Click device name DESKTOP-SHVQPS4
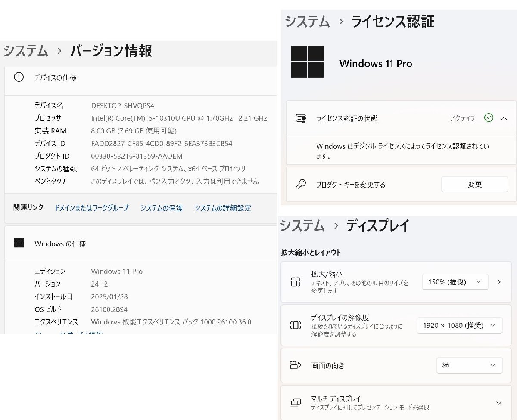The width and height of the screenshot is (517, 420). (123, 105)
